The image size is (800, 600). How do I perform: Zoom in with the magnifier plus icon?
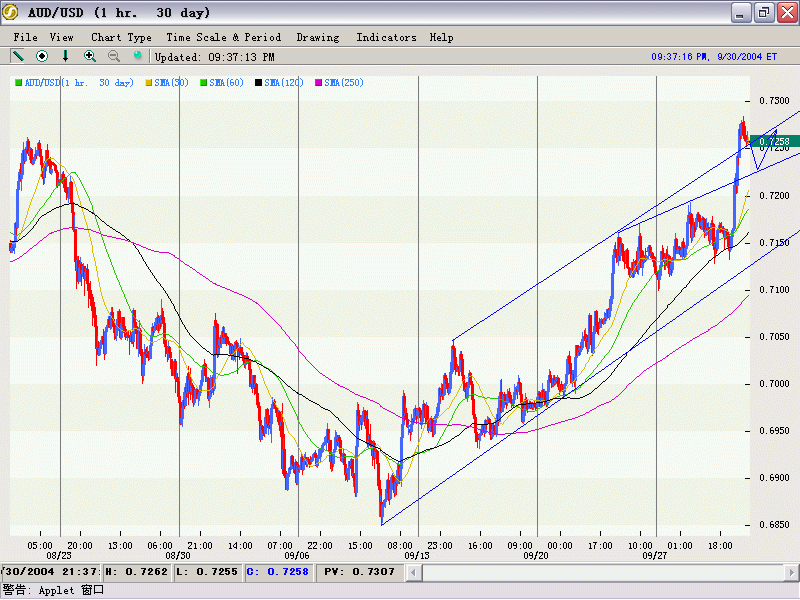point(90,57)
